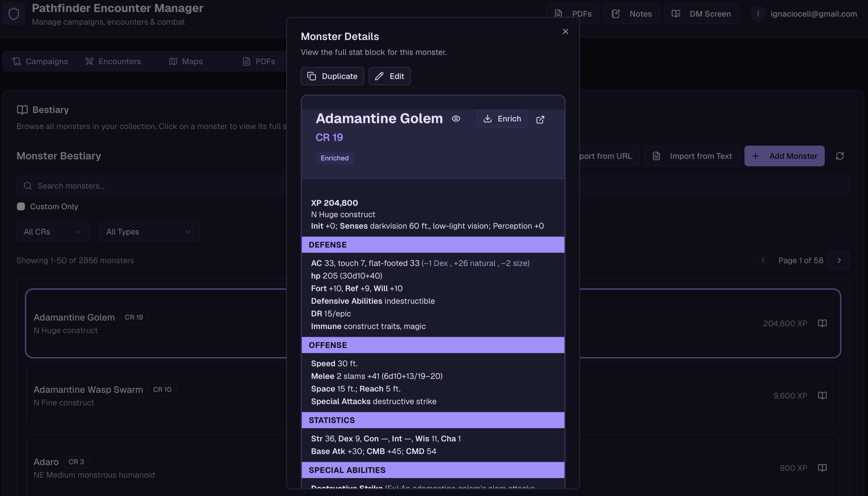The image size is (868, 496).
Task: Duplicate this monster
Action: (332, 76)
